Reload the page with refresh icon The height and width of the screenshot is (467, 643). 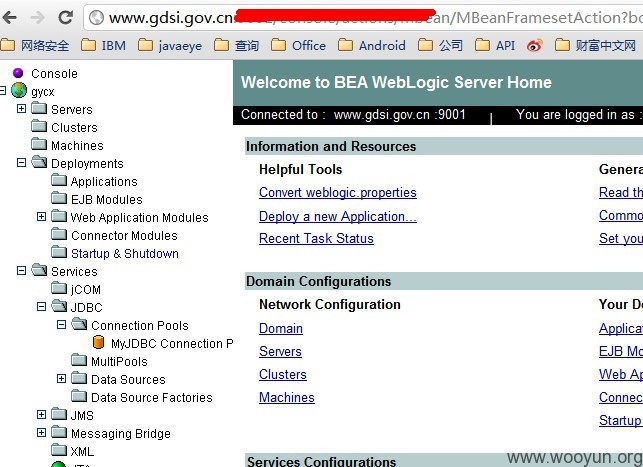pos(66,17)
